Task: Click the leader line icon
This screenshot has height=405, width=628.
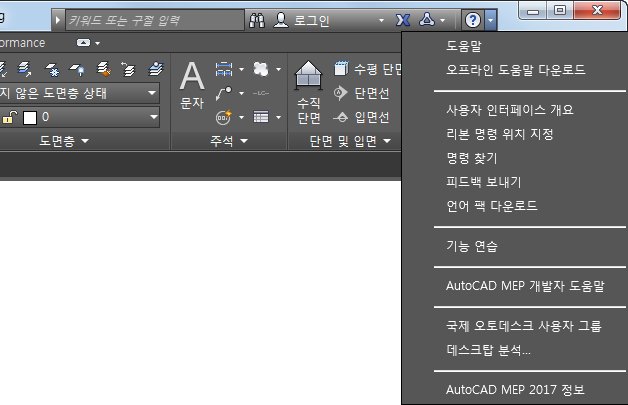Action: tap(223, 93)
